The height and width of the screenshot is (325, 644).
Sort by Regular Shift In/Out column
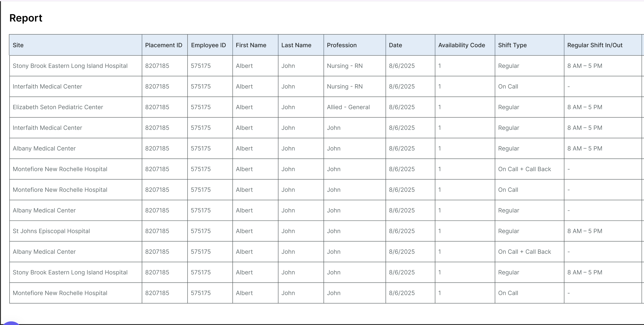click(595, 45)
